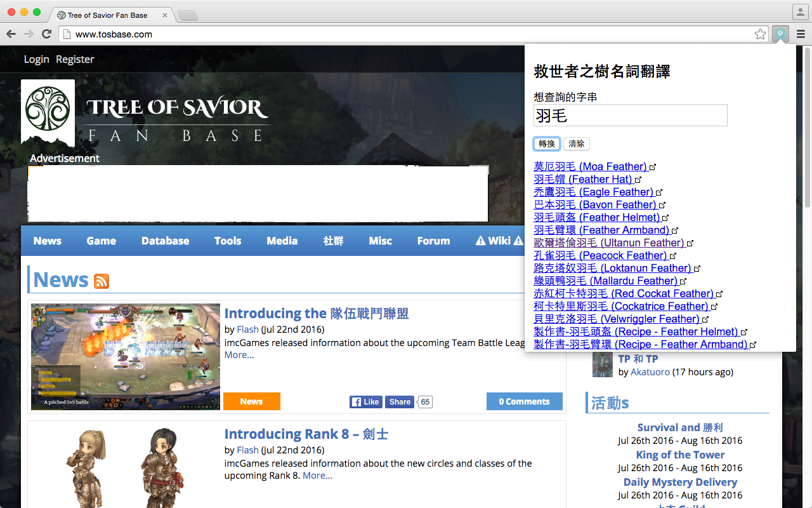Click the Chrome profile user icon
This screenshot has height=508, width=812.
point(800,12)
